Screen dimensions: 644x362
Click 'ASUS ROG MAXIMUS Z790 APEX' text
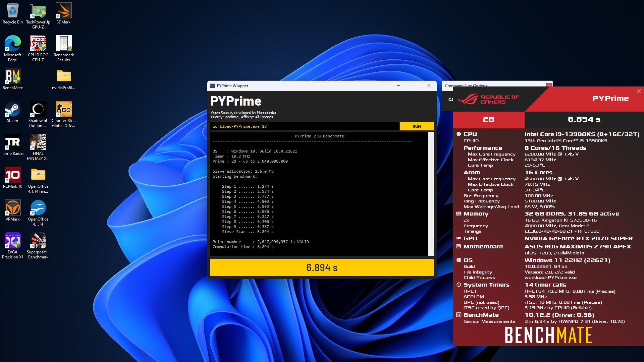[x=578, y=246]
